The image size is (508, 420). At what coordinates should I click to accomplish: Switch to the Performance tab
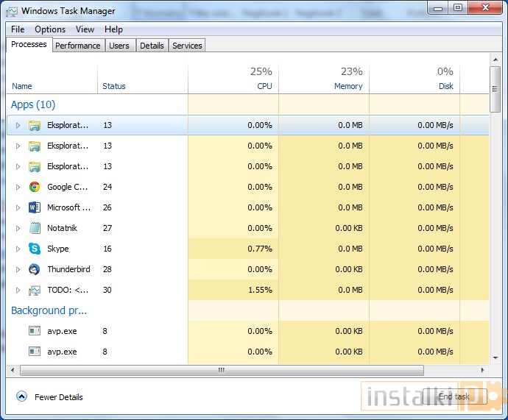pos(78,46)
